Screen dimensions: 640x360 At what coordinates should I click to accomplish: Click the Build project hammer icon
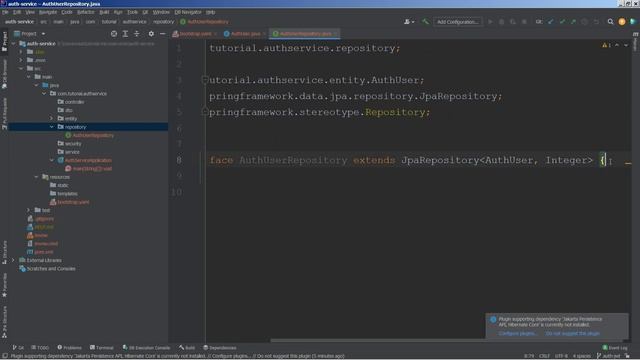tap(425, 22)
